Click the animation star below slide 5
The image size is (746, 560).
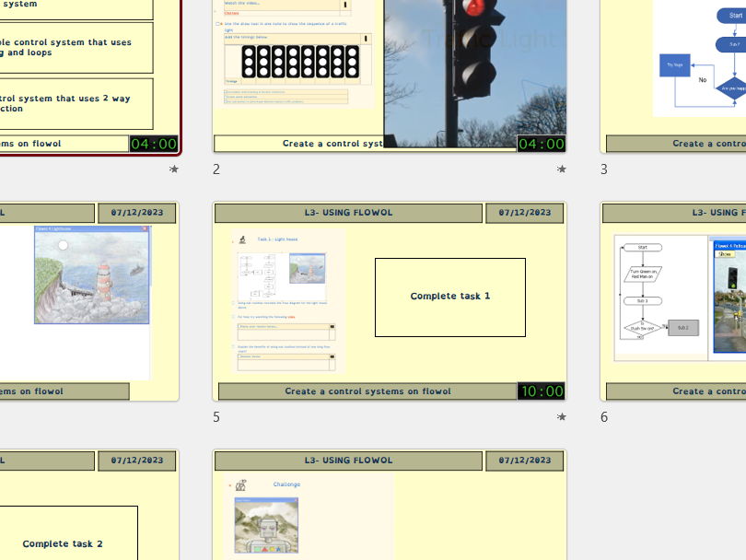click(562, 416)
